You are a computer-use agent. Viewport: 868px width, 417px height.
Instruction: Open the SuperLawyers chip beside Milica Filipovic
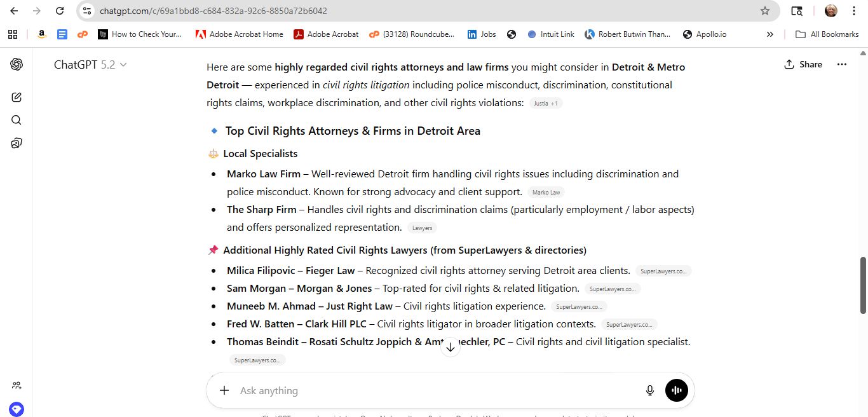(x=663, y=271)
